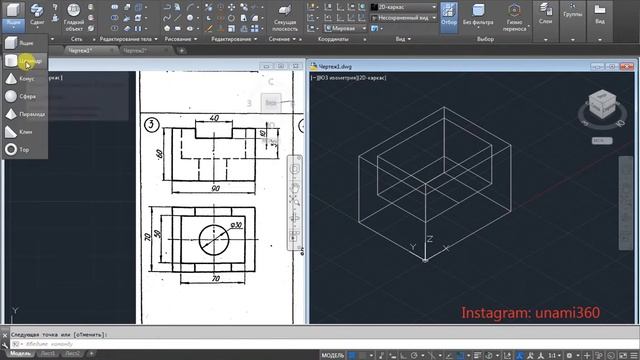Switch to the Лист2 layout tab
Viewport: 640px width, 360px height.
[73, 353]
